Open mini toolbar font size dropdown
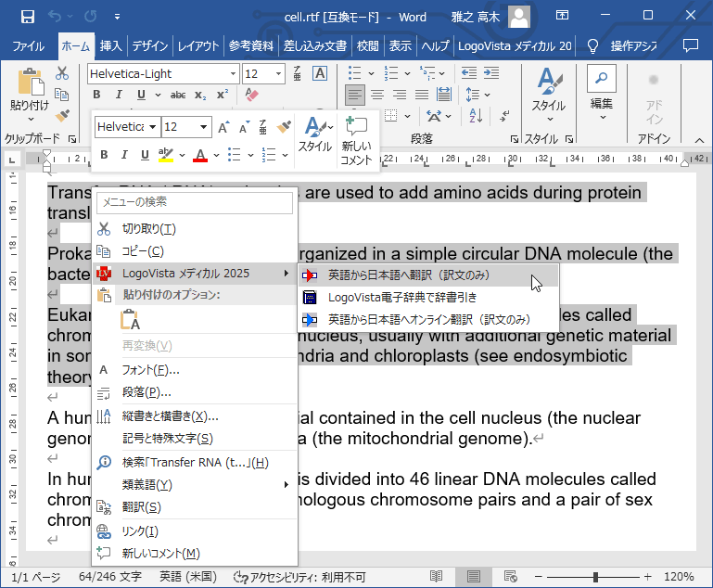The width and height of the screenshot is (713, 588). pos(203,127)
